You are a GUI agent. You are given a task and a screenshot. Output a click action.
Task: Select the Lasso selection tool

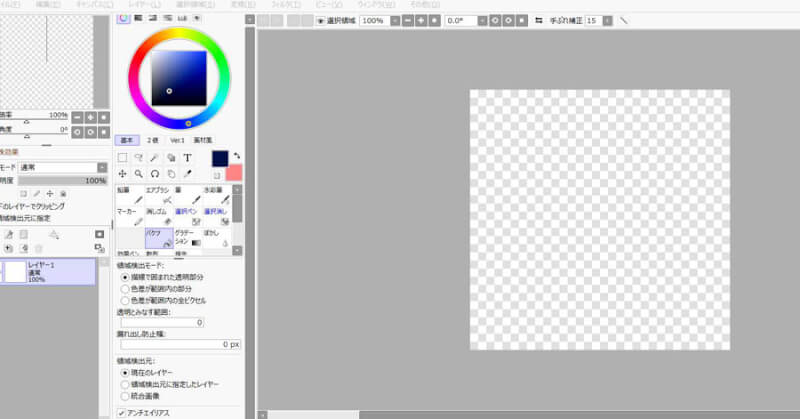138,158
